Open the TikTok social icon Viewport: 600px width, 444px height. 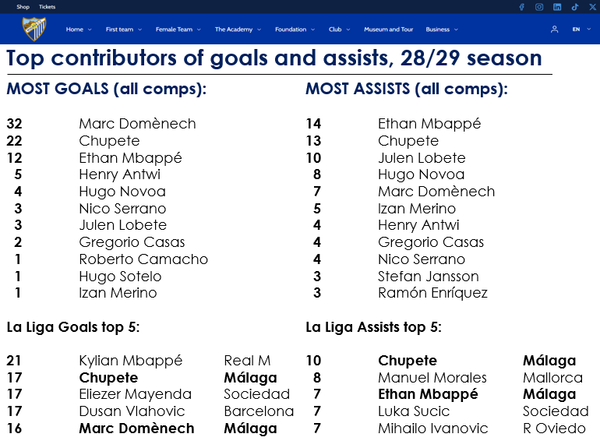click(575, 7)
